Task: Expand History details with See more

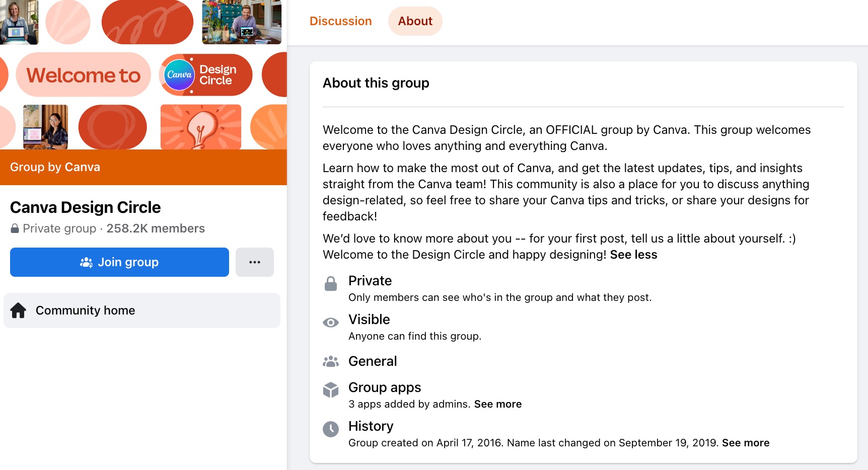Action: click(745, 443)
